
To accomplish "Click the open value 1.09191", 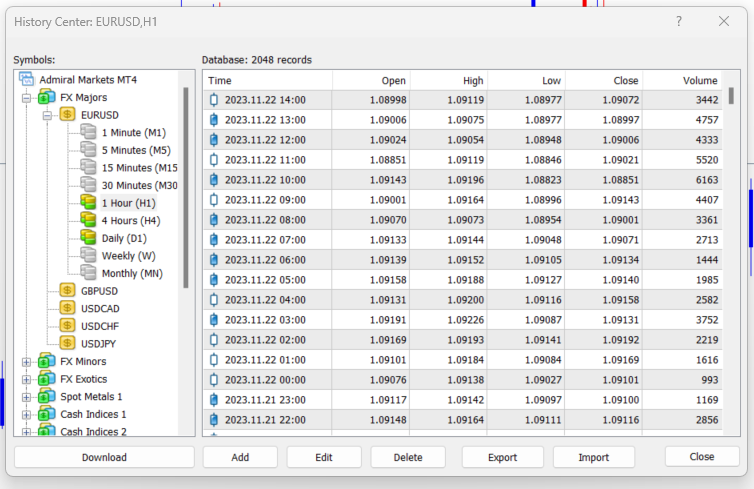I will [388, 320].
